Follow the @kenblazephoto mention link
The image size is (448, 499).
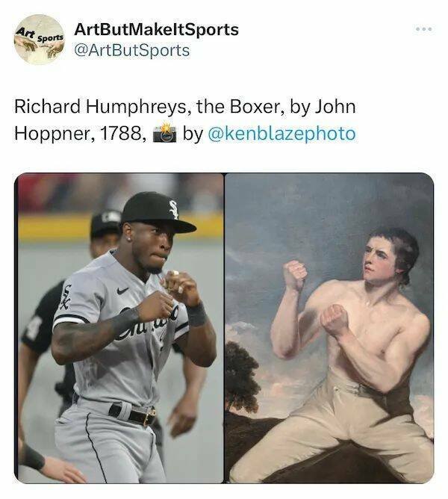point(282,134)
